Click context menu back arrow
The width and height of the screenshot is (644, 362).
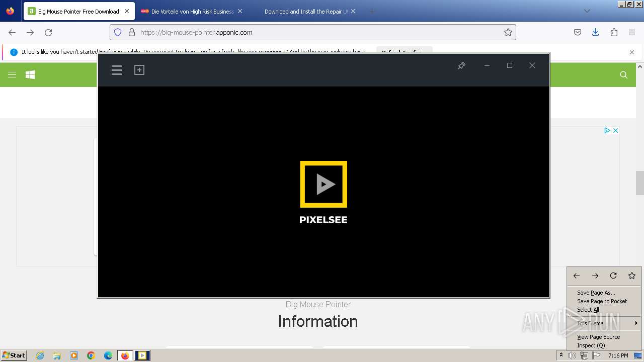tap(577, 276)
